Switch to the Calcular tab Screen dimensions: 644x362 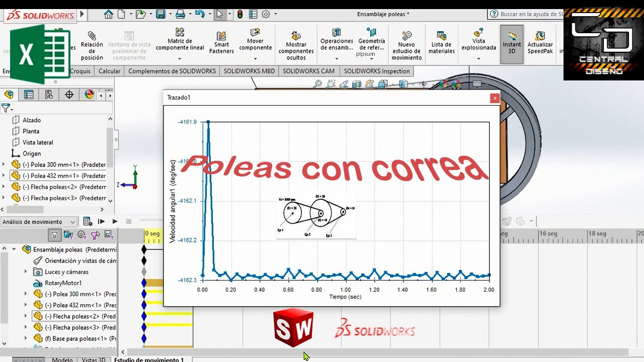(109, 71)
